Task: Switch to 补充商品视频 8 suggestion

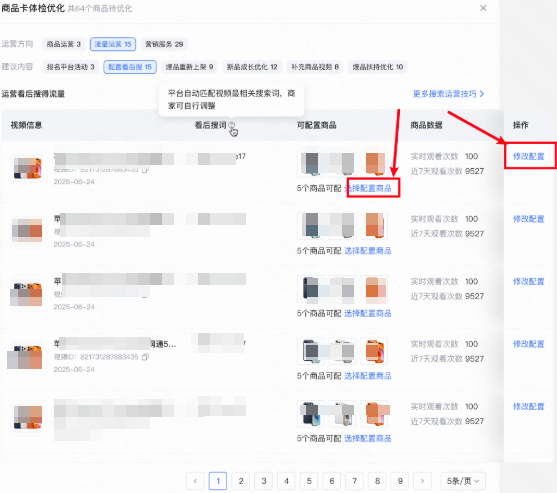Action: click(315, 67)
